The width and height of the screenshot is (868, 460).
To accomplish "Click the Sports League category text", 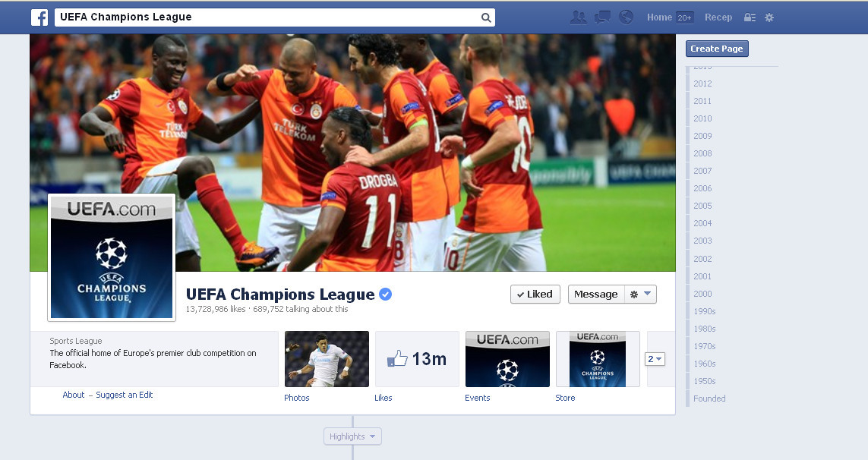I will [x=76, y=341].
